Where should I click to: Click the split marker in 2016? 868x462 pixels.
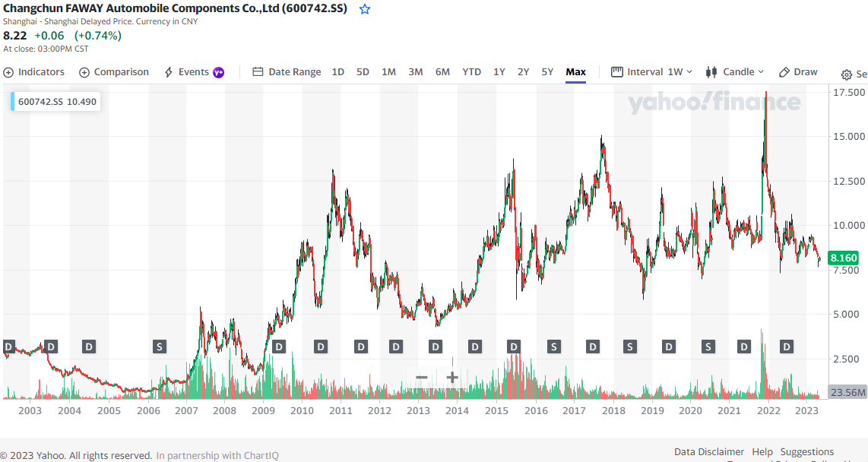pyautogui.click(x=553, y=347)
